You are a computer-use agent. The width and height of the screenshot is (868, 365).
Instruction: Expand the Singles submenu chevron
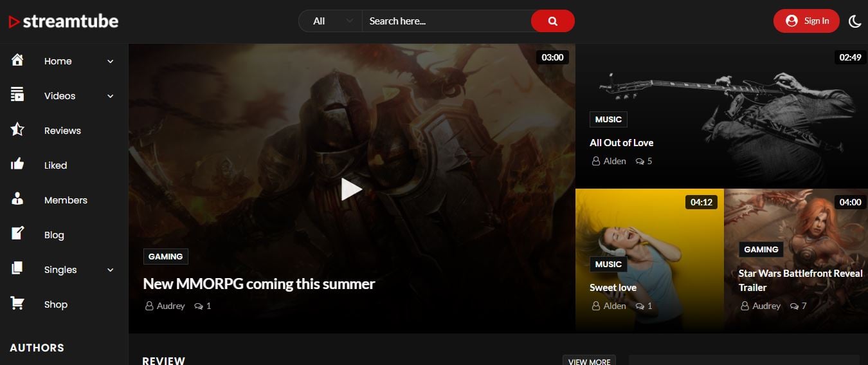pos(110,270)
